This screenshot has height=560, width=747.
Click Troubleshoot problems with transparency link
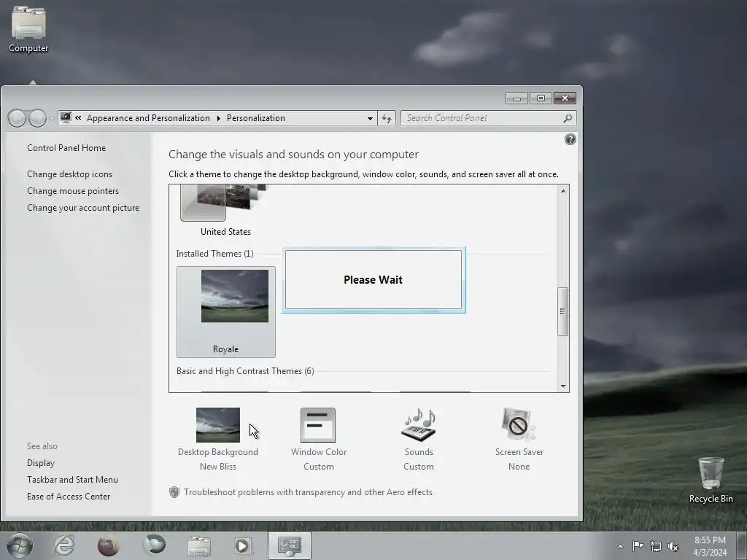[x=308, y=492]
